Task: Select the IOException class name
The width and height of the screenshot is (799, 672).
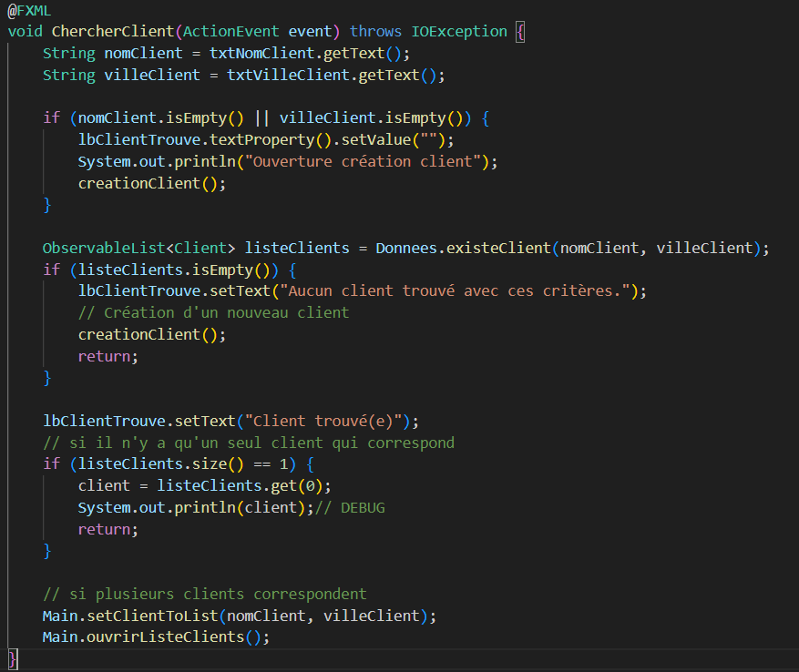Action: click(459, 31)
